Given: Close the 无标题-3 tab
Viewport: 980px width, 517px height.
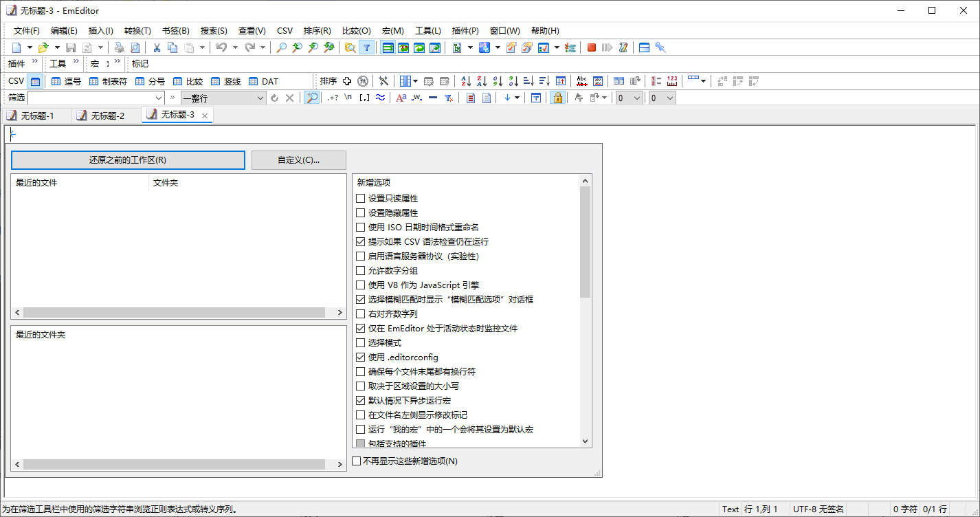Looking at the screenshot, I should (x=204, y=115).
